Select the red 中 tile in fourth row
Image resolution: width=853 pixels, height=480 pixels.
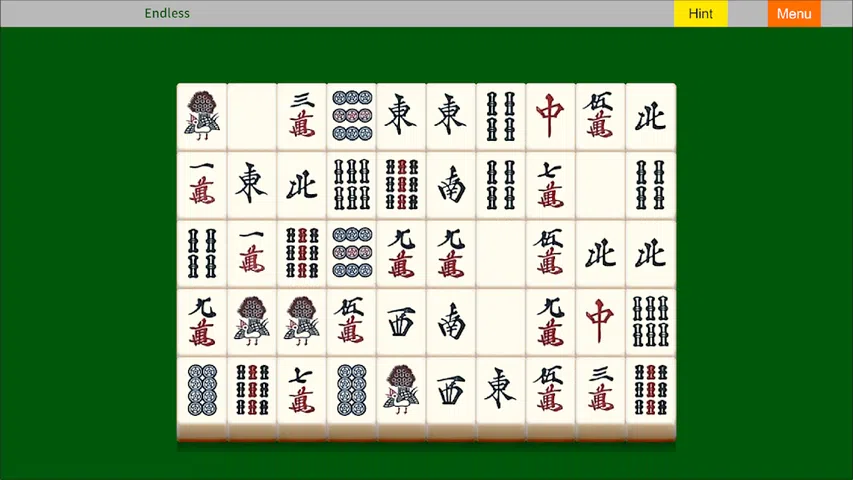[600, 321]
